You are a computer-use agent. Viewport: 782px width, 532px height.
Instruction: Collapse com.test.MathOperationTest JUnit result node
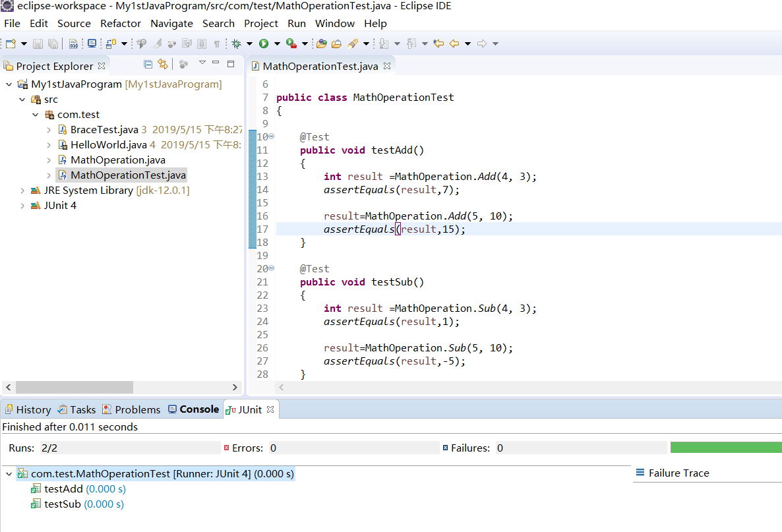click(9, 474)
